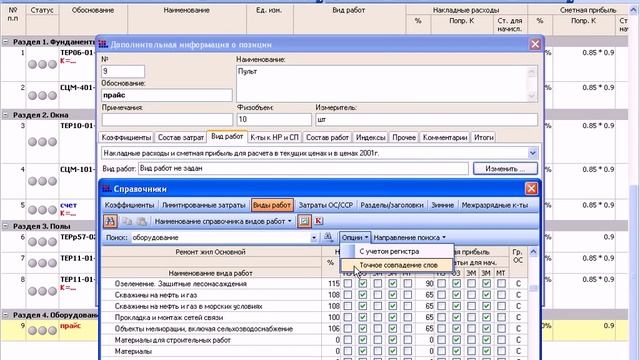Open the Итоги tab
The image size is (640, 360).
[484, 138]
